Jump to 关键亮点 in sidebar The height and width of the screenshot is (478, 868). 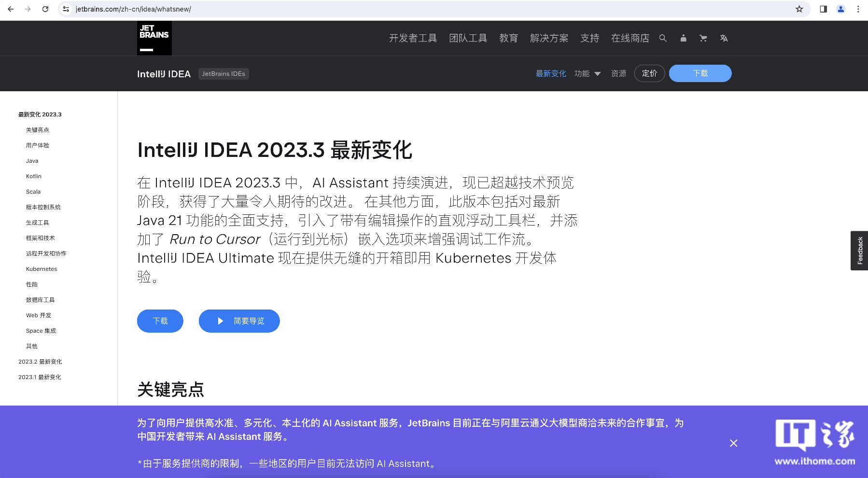38,130
